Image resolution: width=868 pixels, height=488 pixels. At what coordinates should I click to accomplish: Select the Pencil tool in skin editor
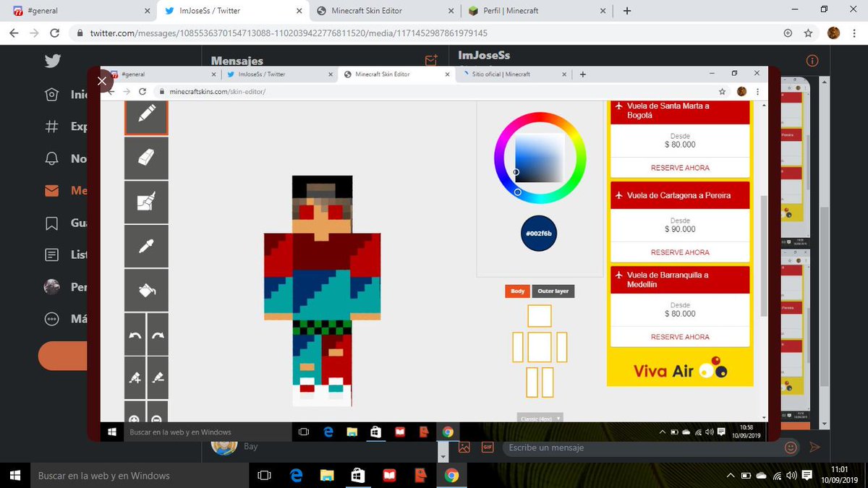(146, 116)
